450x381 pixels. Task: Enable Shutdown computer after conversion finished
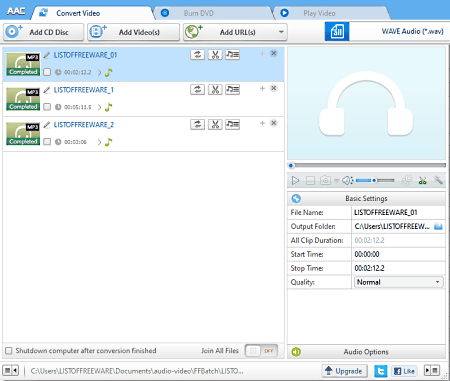tap(9, 351)
